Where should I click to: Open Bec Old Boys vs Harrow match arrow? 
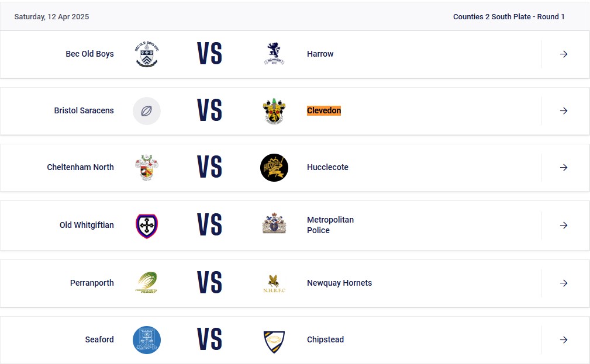(564, 54)
